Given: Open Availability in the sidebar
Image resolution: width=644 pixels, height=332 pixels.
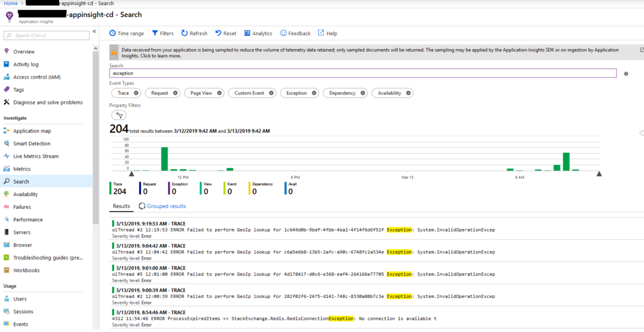Looking at the screenshot, I should 25,194.
